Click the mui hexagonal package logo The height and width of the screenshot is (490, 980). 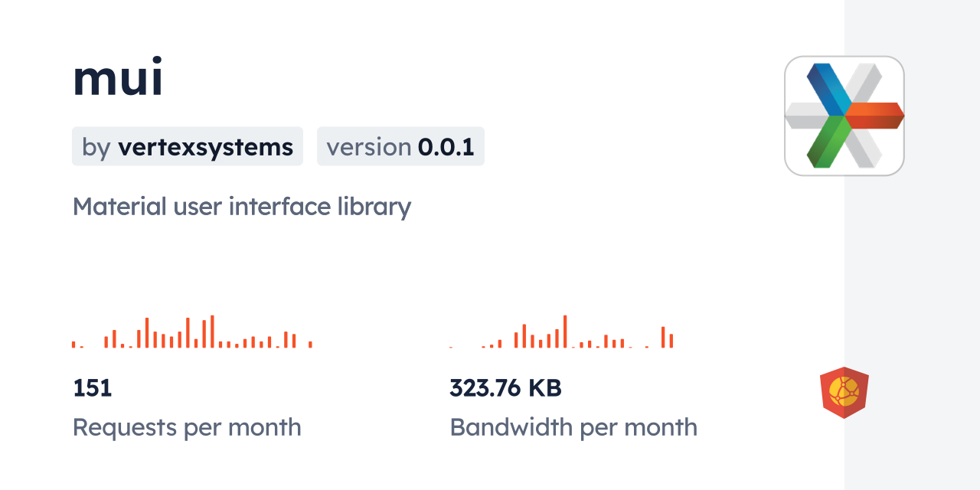click(844, 116)
